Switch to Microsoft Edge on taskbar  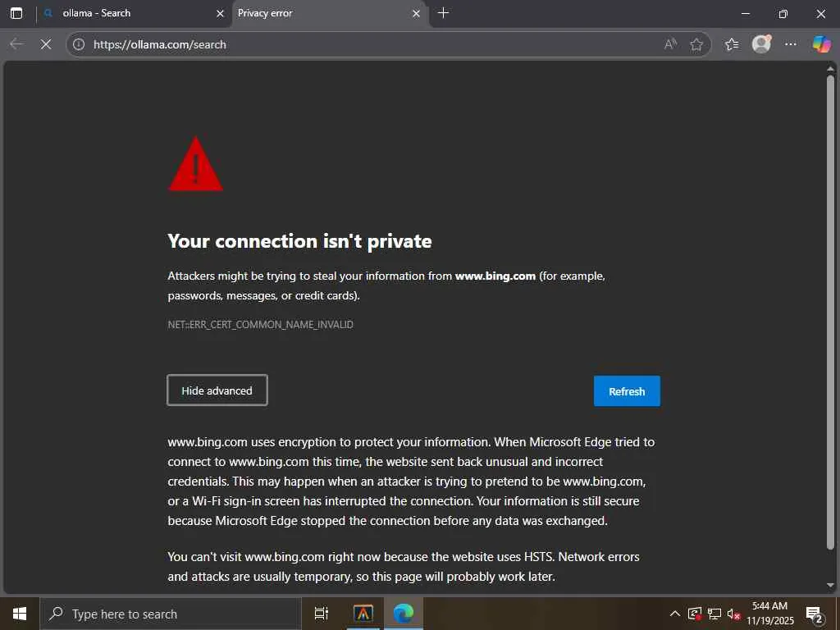(x=404, y=614)
